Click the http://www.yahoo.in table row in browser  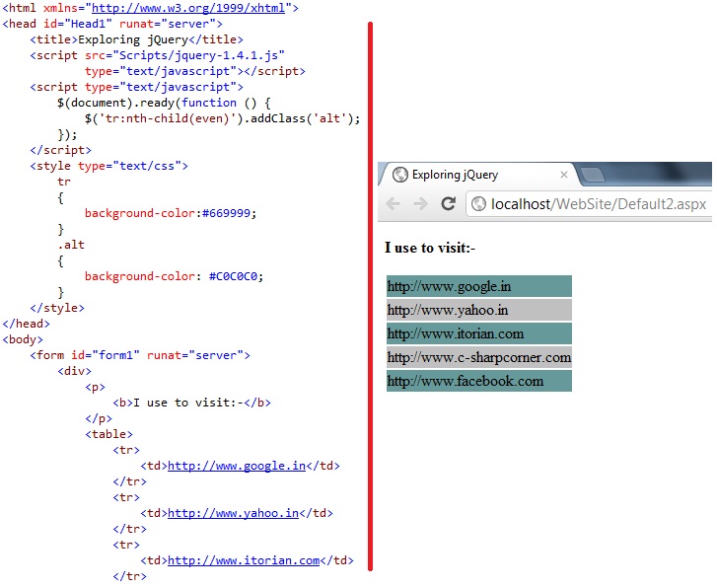point(479,310)
